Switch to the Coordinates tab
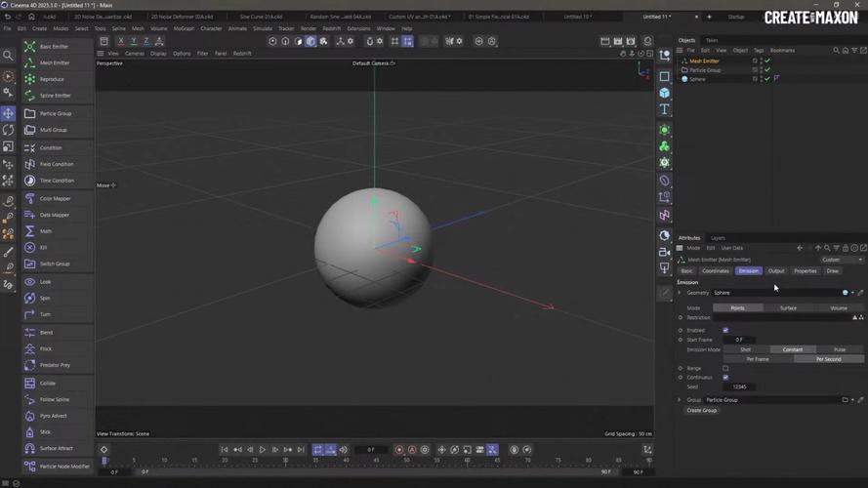Screen dimensions: 868x488 (716, 271)
